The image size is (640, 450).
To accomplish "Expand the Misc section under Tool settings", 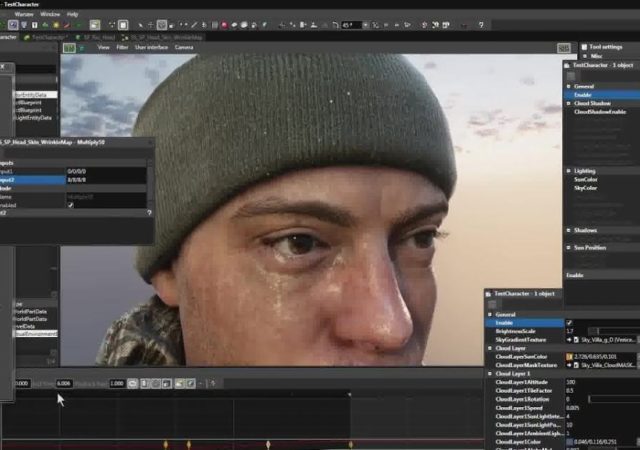I will coord(585,57).
